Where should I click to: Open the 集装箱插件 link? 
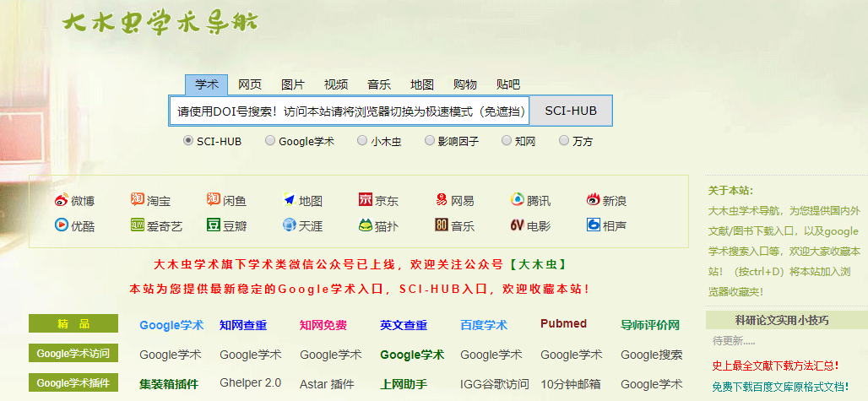point(169,384)
